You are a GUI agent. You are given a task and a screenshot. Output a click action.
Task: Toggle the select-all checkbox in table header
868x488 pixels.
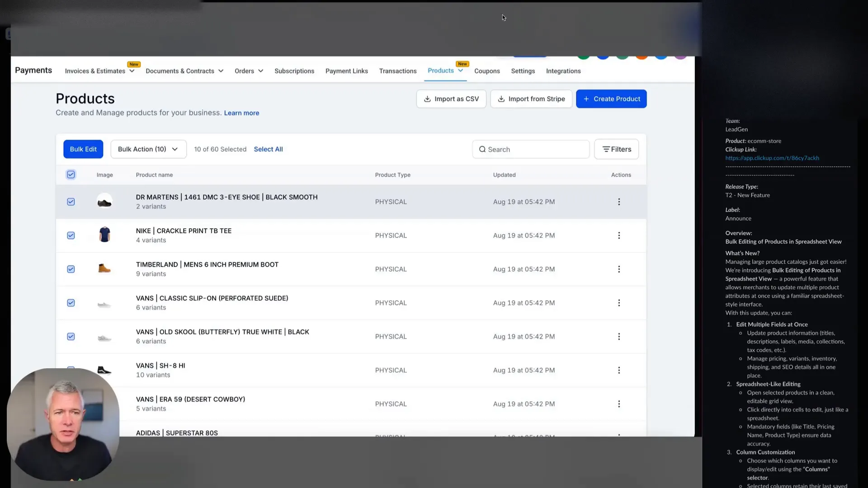pos(71,174)
